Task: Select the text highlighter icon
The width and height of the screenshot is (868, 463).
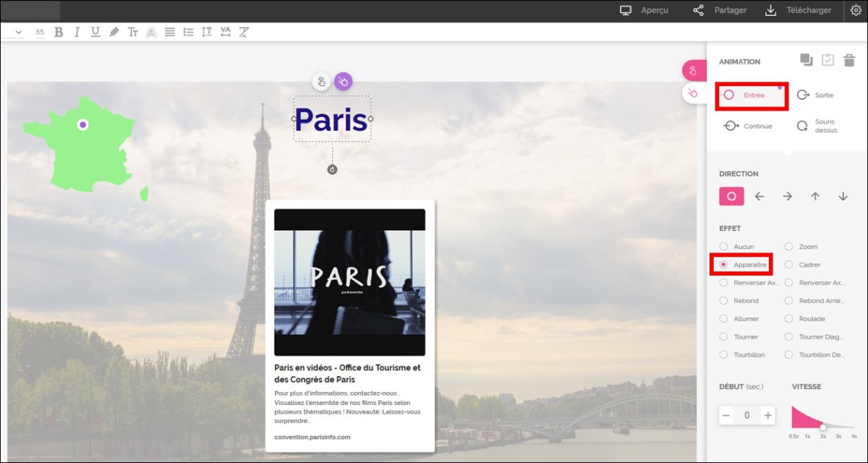Action: [x=114, y=32]
